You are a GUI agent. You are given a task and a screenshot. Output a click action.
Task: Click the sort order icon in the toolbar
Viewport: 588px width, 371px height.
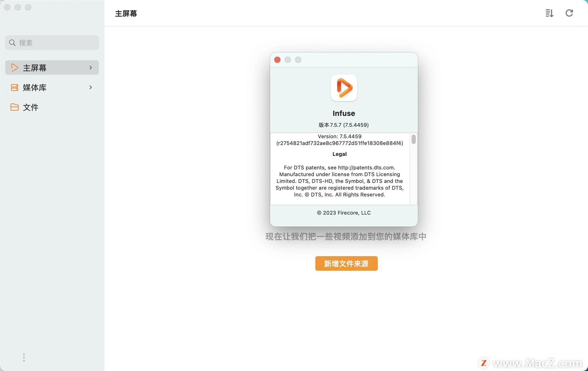[x=549, y=13]
